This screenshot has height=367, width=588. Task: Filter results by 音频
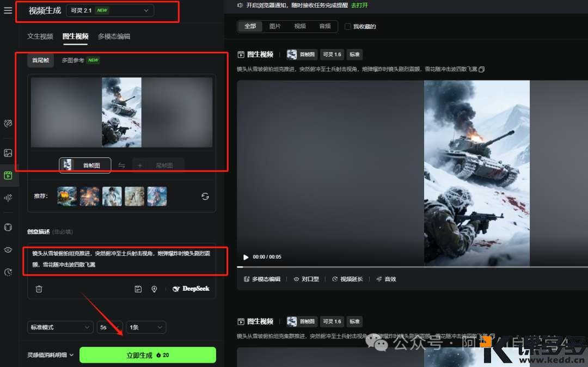324,26
